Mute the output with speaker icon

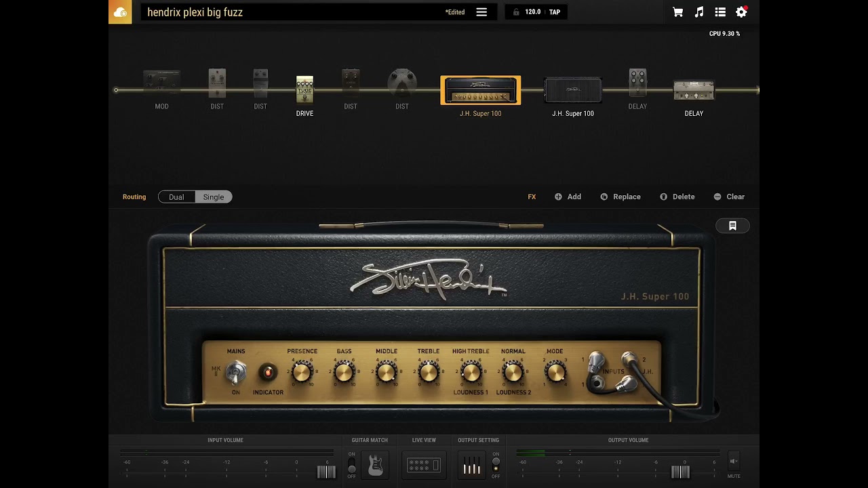(x=733, y=462)
